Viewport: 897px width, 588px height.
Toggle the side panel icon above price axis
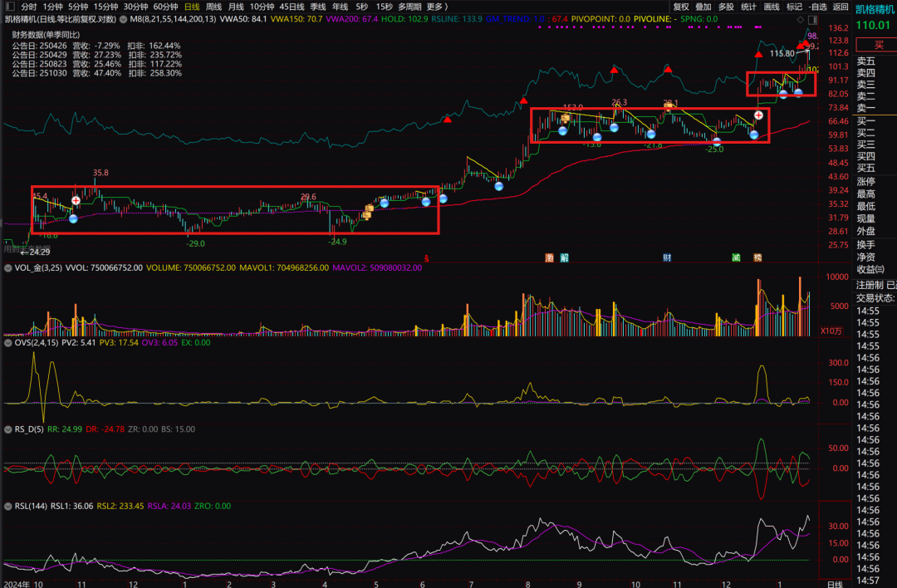[x=812, y=19]
